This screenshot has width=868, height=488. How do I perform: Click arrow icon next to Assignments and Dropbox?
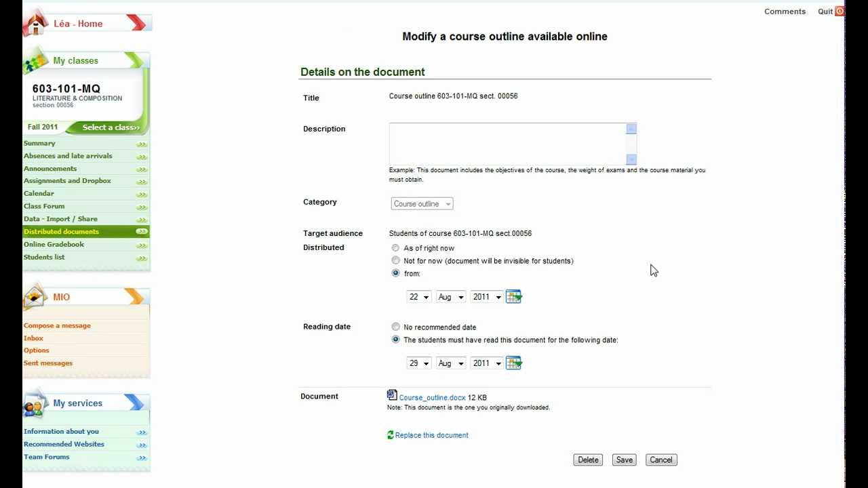141,182
